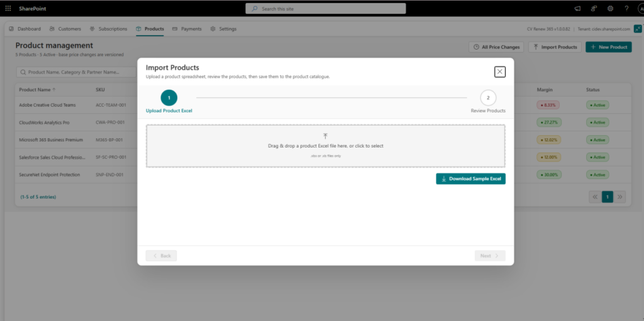
Task: Click the megaphone announcements icon
Action: coord(578,8)
